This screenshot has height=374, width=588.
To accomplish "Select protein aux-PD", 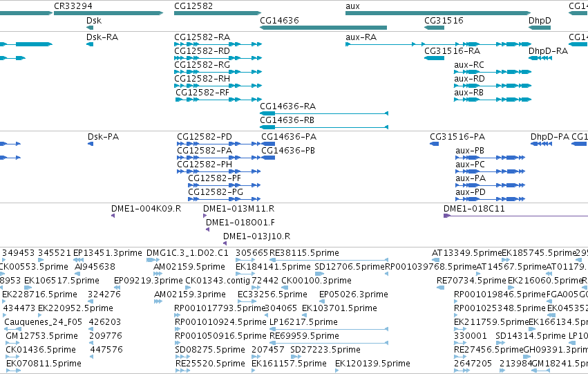I will coord(471,192).
